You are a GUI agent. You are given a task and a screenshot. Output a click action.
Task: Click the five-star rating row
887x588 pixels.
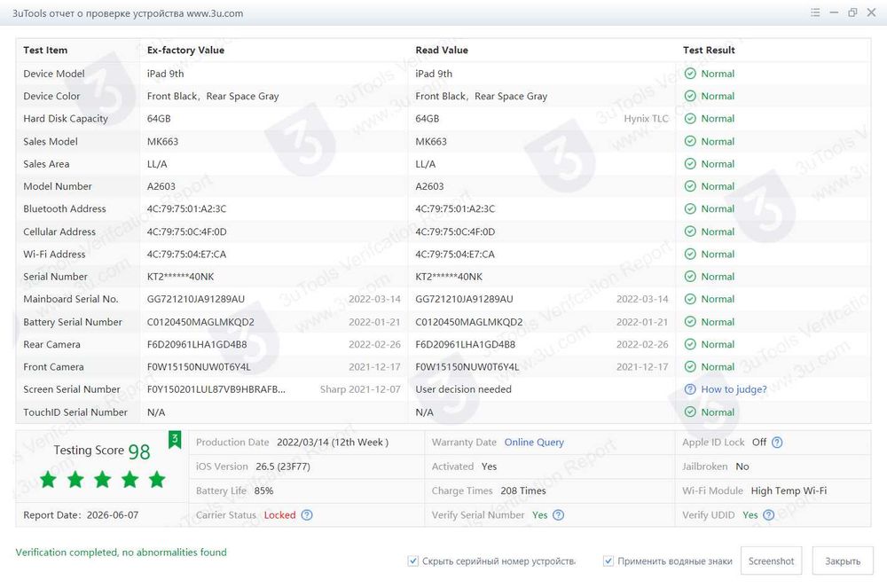tap(102, 480)
